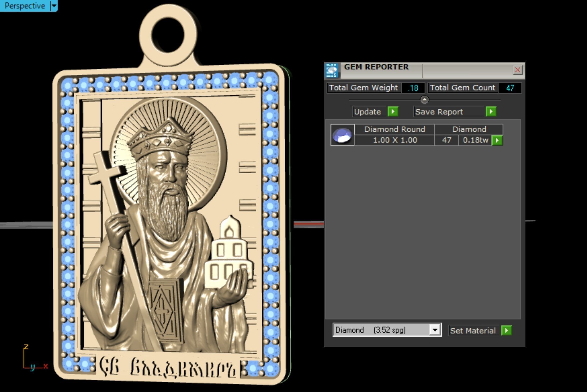The image size is (587, 392).
Task: Click the Set Material button label
Action: [473, 330]
